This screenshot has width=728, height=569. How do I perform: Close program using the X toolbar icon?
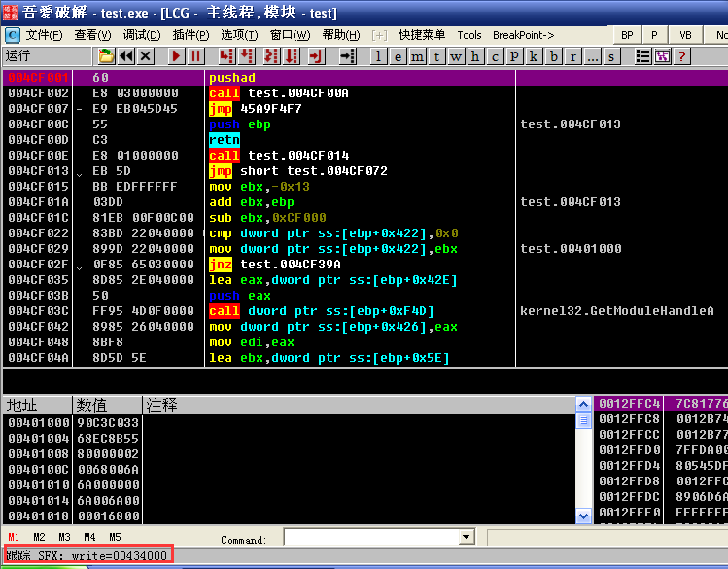point(146,56)
